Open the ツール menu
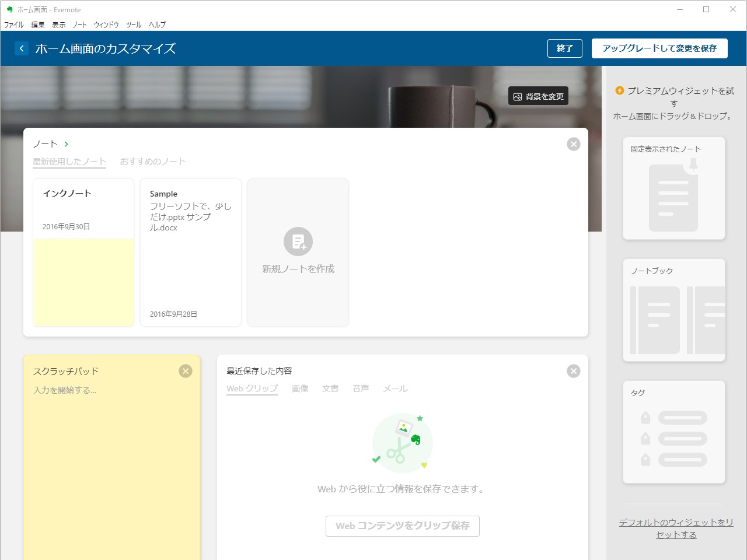The image size is (747, 560). click(x=134, y=24)
